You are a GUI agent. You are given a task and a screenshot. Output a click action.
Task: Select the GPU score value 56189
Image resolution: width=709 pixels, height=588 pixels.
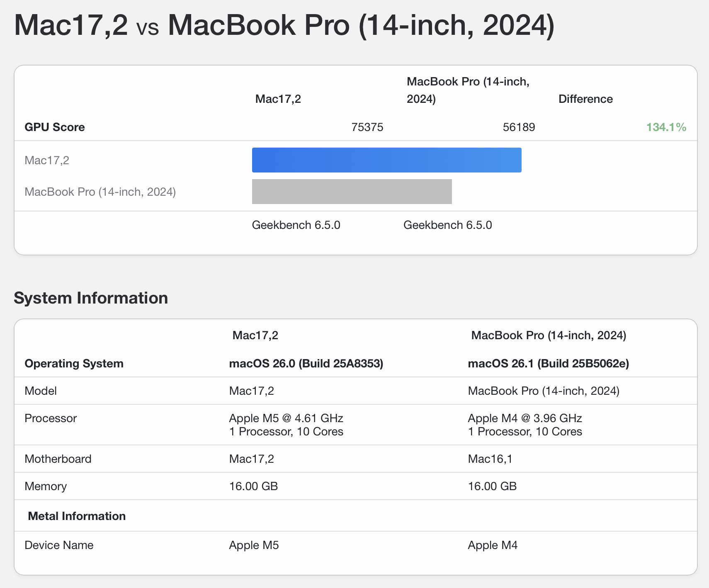[519, 127]
